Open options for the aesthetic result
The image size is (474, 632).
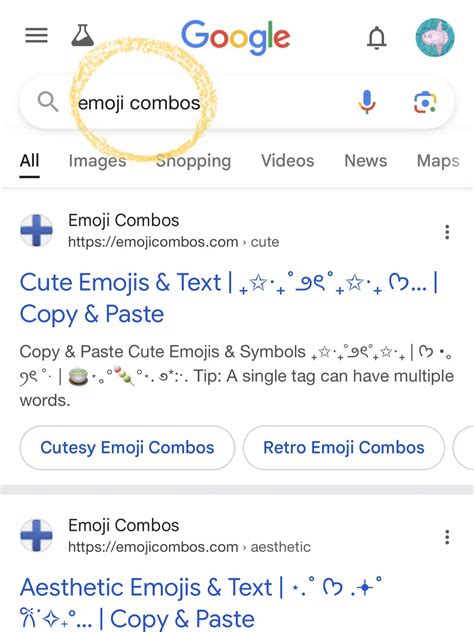[x=447, y=537]
